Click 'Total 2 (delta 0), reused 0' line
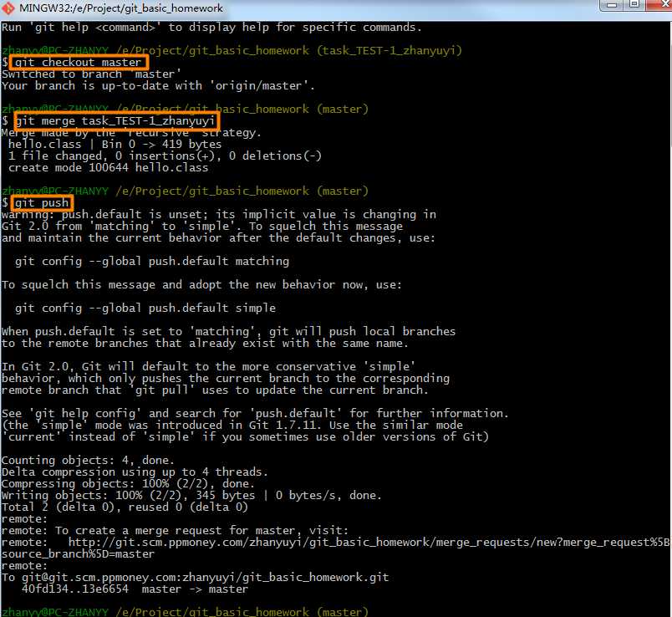Viewport: 672px width, 617px height. (125, 507)
